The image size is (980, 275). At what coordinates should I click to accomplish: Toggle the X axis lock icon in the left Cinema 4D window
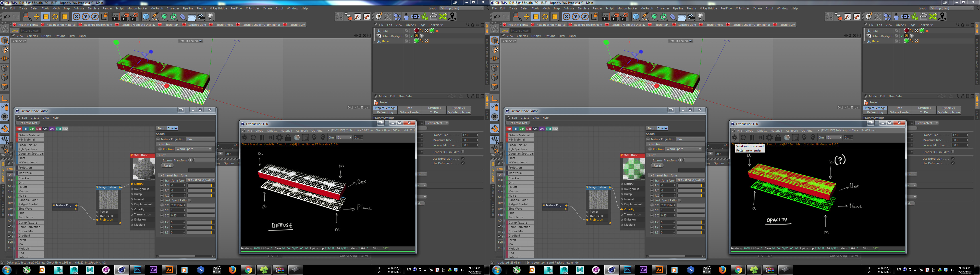click(77, 17)
